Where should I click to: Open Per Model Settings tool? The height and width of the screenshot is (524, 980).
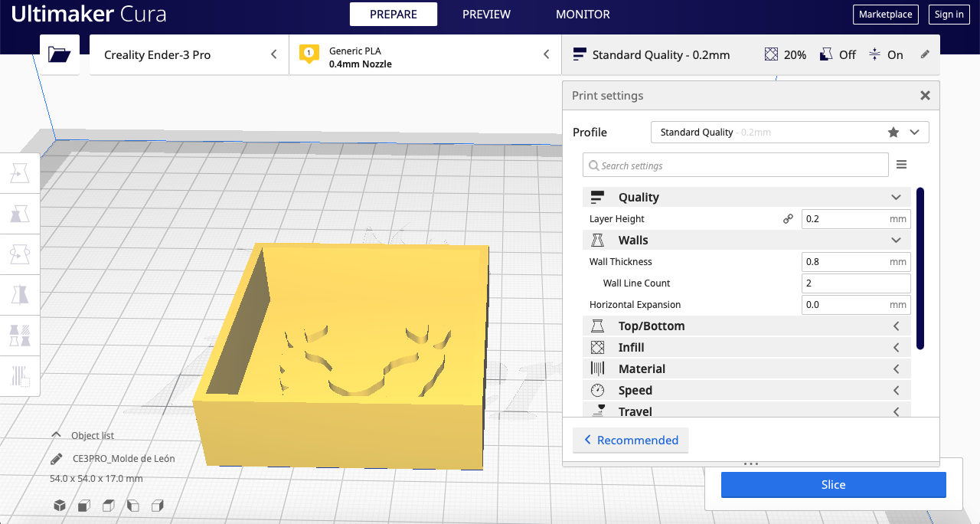click(x=19, y=335)
